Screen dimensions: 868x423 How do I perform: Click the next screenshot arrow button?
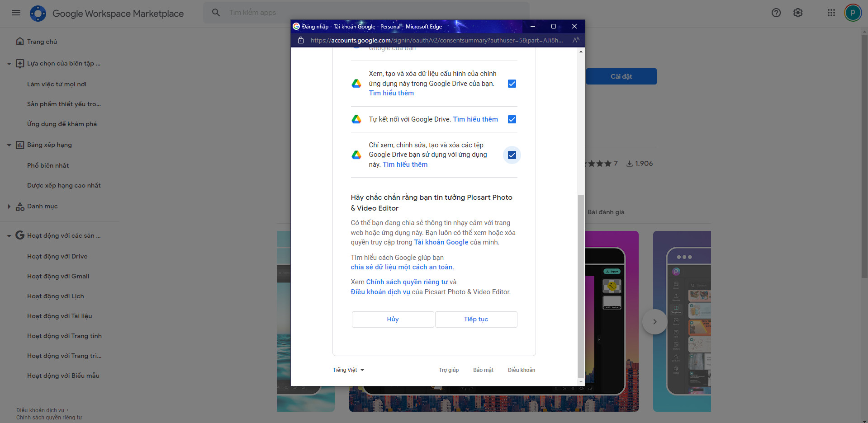(x=655, y=322)
